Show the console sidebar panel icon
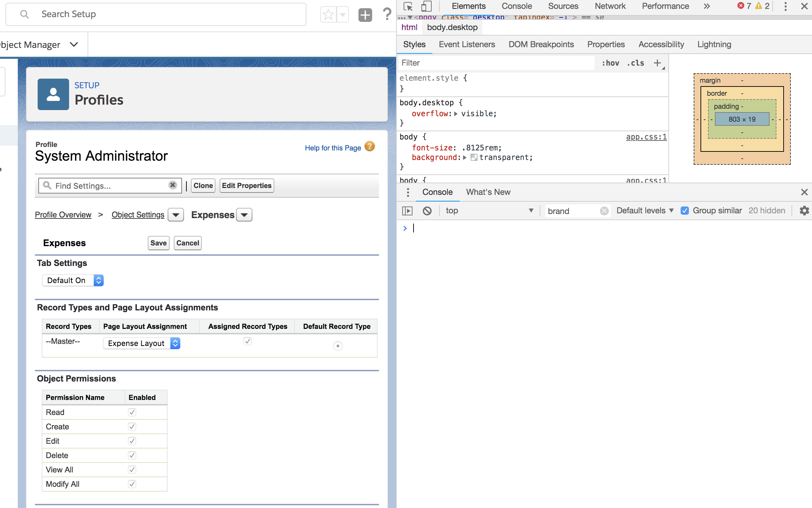The height and width of the screenshot is (508, 812). pos(407,211)
